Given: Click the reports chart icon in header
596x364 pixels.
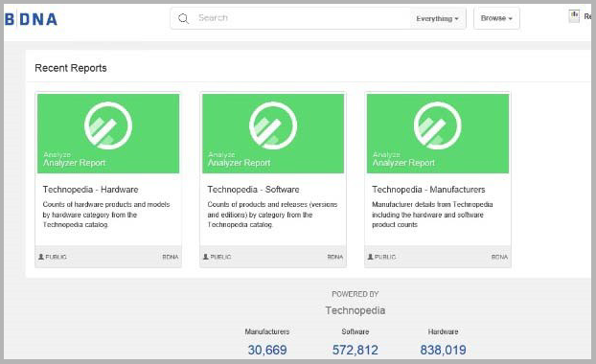Looking at the screenshot, I should click(574, 16).
